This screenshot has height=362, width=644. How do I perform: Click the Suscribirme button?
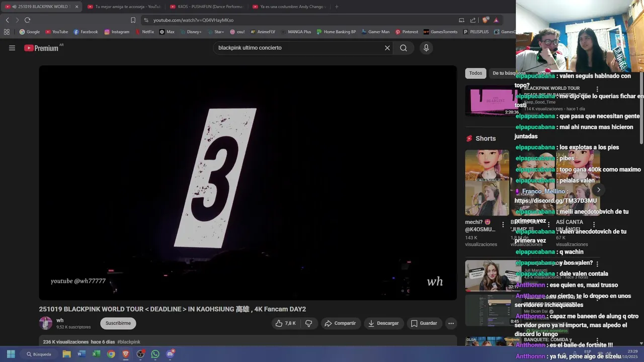[x=118, y=323]
